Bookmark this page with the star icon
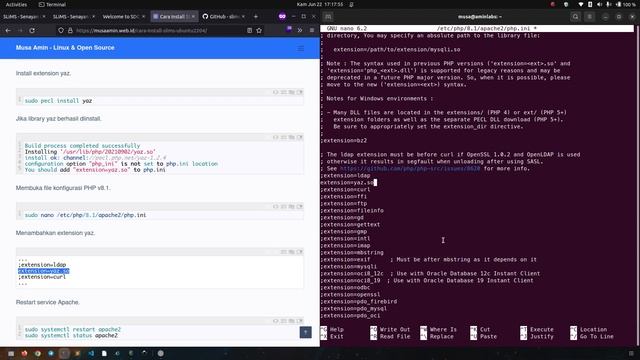 (259, 30)
